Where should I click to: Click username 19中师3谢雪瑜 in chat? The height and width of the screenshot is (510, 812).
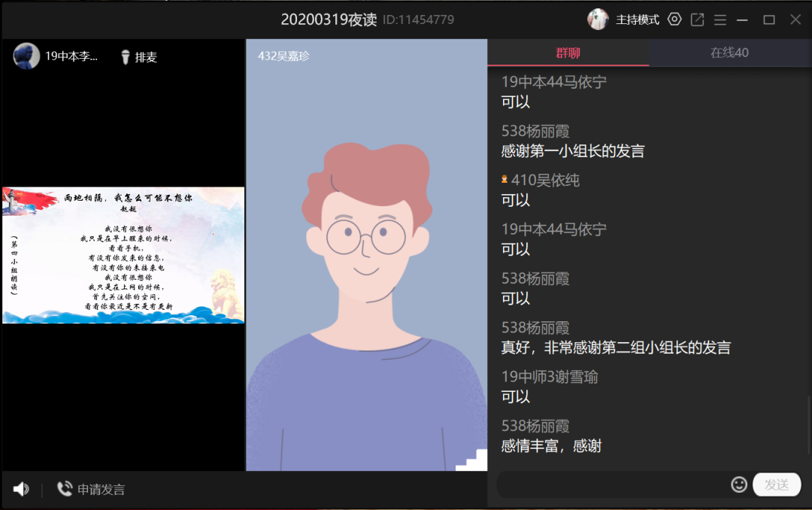[x=550, y=377]
